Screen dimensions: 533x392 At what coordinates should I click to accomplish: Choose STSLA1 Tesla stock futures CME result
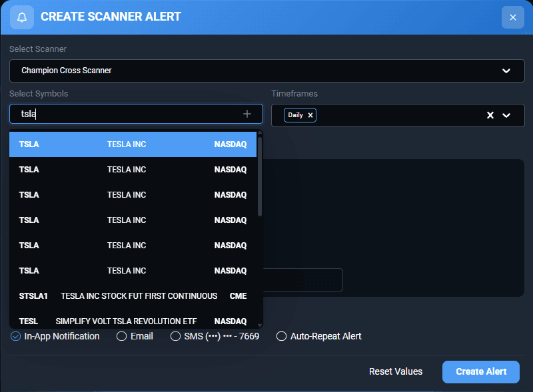(x=133, y=296)
